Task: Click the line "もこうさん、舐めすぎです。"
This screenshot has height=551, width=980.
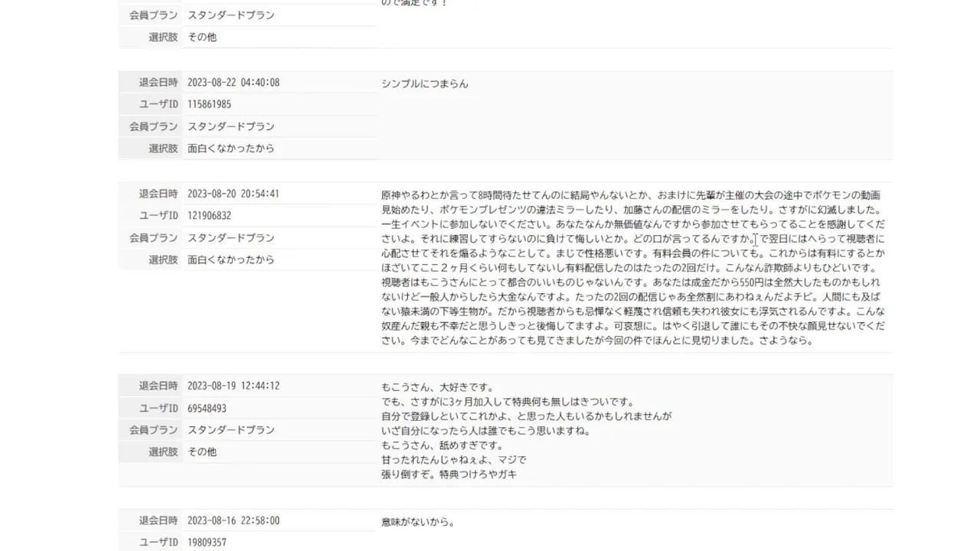Action: 444,445
